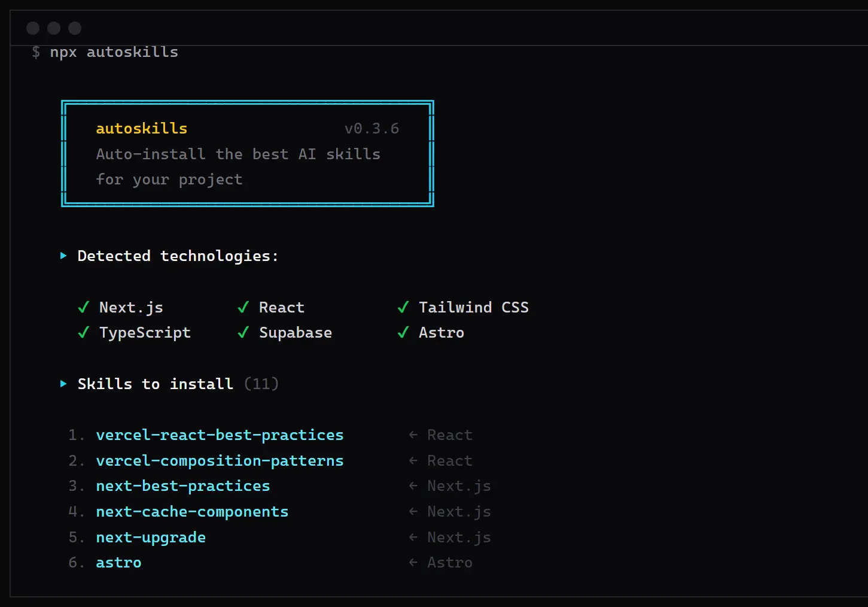
Task: Click the green checkmark beside Next.js
Action: [x=84, y=308]
